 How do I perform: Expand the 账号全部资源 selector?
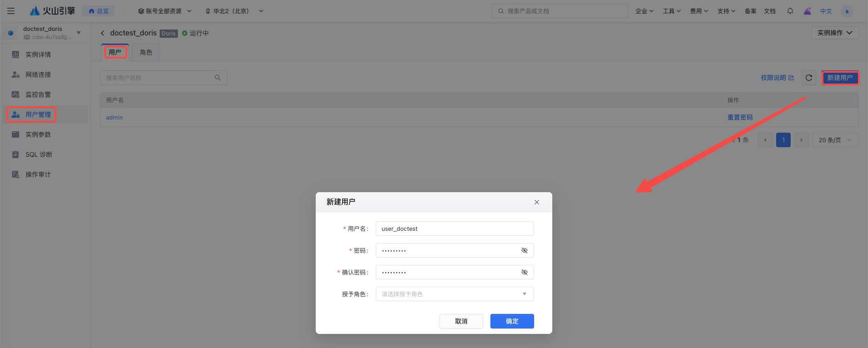click(x=165, y=11)
